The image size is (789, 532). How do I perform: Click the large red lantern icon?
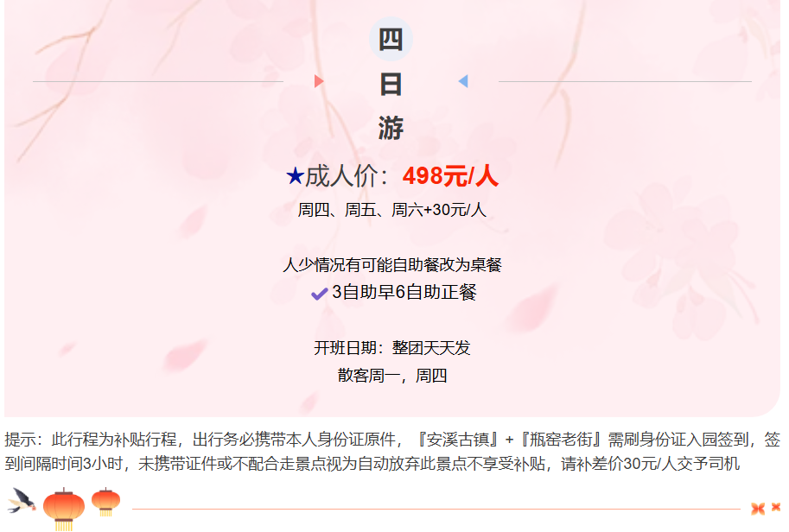click(64, 510)
